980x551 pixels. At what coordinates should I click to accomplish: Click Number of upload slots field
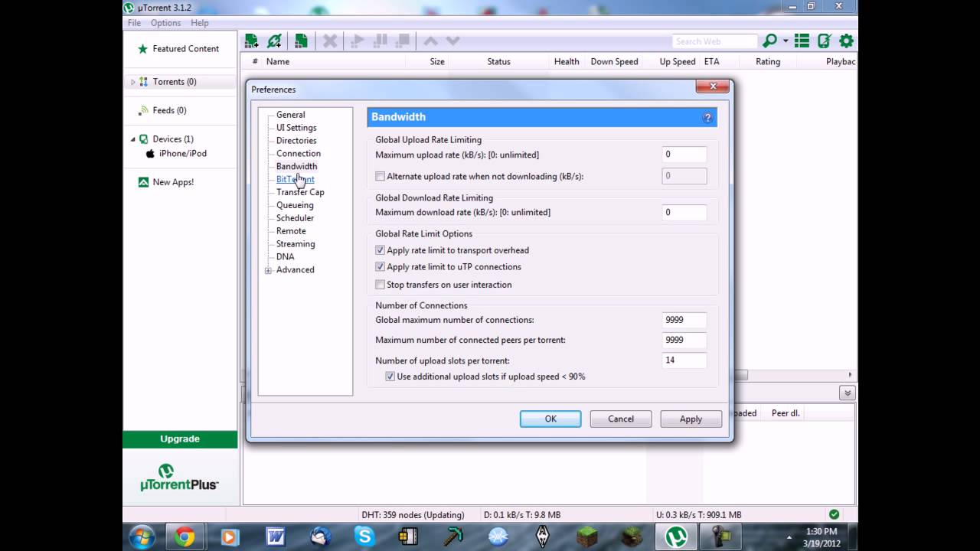pyautogui.click(x=684, y=360)
